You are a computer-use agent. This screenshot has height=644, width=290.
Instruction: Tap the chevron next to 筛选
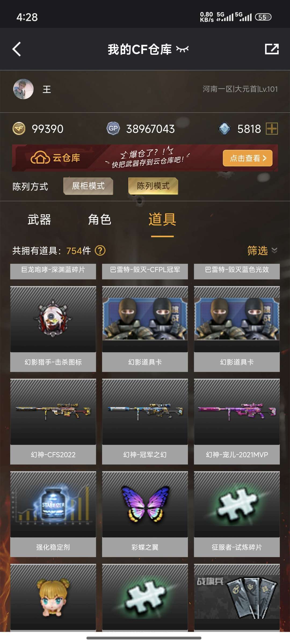point(274,251)
